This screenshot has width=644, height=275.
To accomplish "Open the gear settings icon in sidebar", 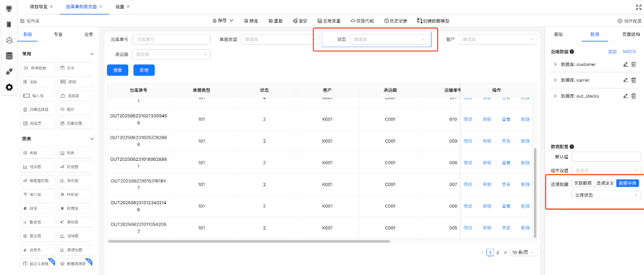I will 9,87.
